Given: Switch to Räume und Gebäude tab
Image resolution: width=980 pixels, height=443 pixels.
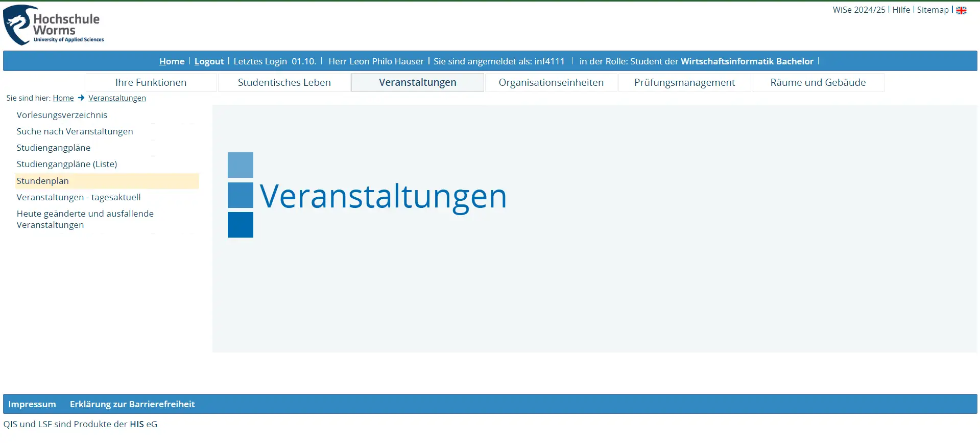Looking at the screenshot, I should [x=818, y=82].
